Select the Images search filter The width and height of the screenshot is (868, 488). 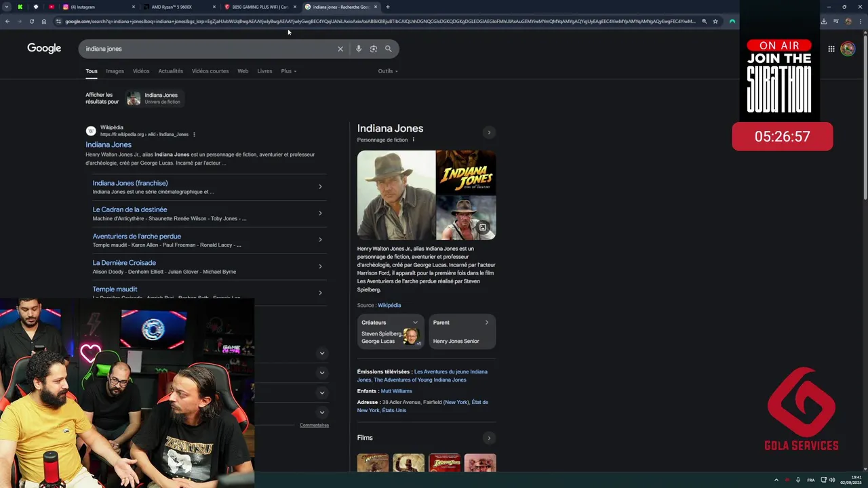pos(115,71)
